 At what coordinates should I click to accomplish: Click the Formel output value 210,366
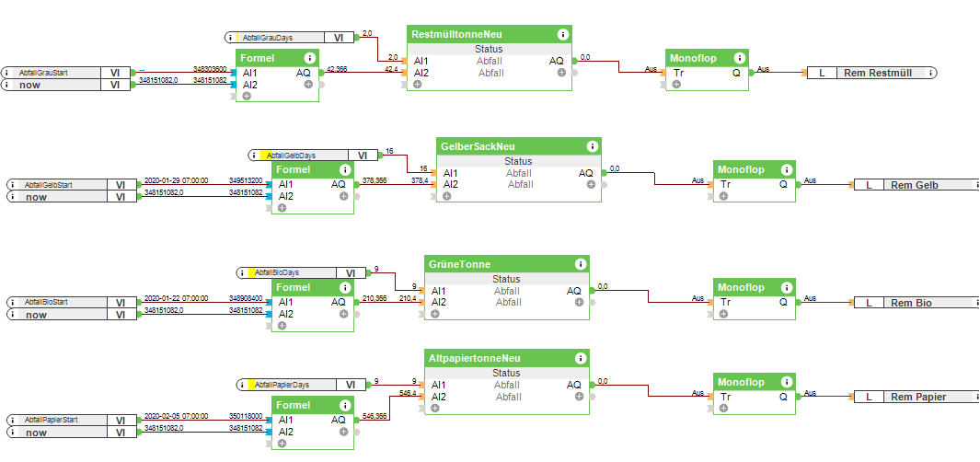pos(374,298)
